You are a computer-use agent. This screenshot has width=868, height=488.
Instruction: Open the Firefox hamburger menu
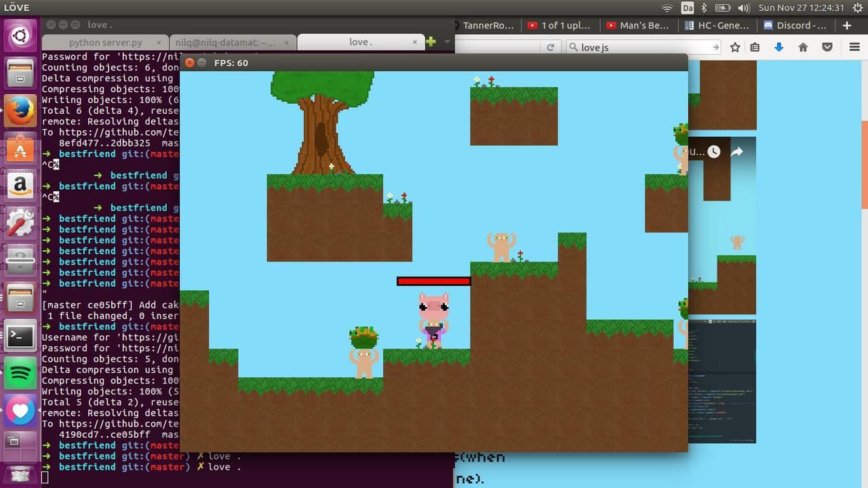(854, 47)
